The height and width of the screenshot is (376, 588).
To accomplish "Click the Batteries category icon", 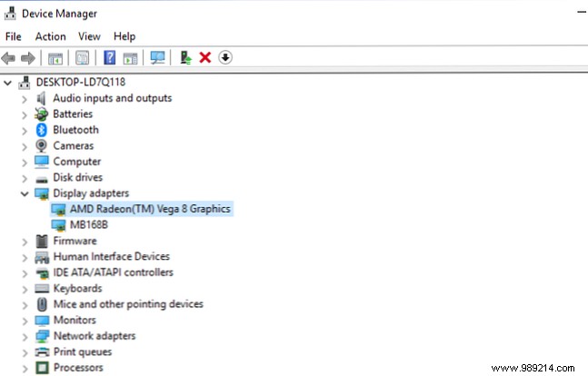I will (41, 114).
